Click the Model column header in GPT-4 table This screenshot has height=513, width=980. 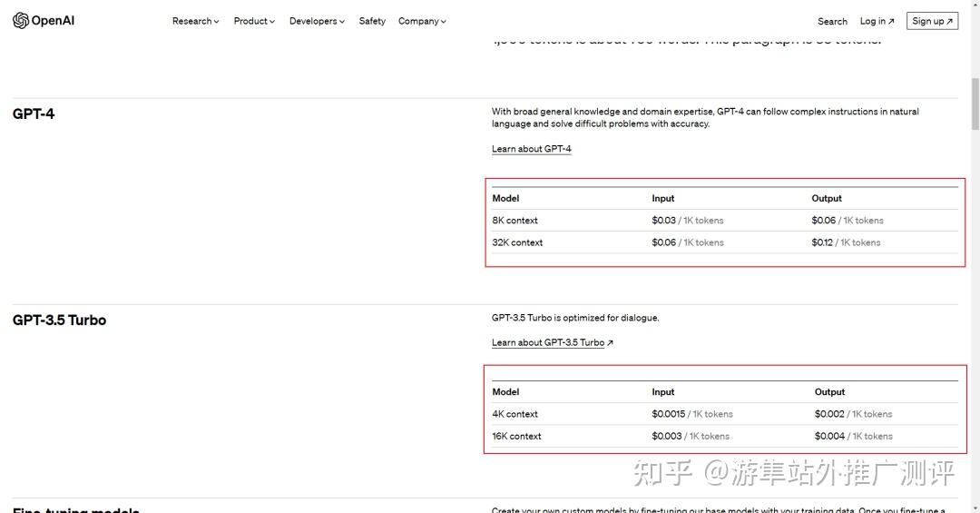[x=505, y=198]
